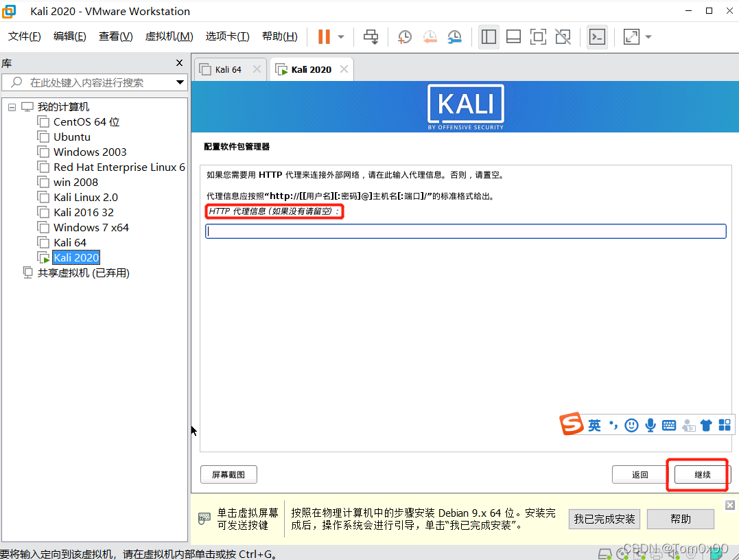Image resolution: width=739 pixels, height=560 pixels.
Task: Click the 屏幕截图 button
Action: click(228, 475)
